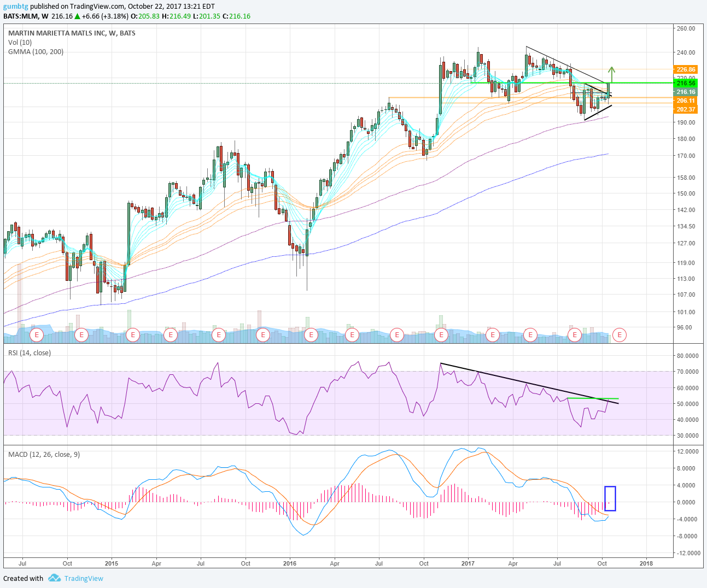Click the 2016 label on the time axis
Image resolution: width=707 pixels, height=588 pixels.
[290, 563]
